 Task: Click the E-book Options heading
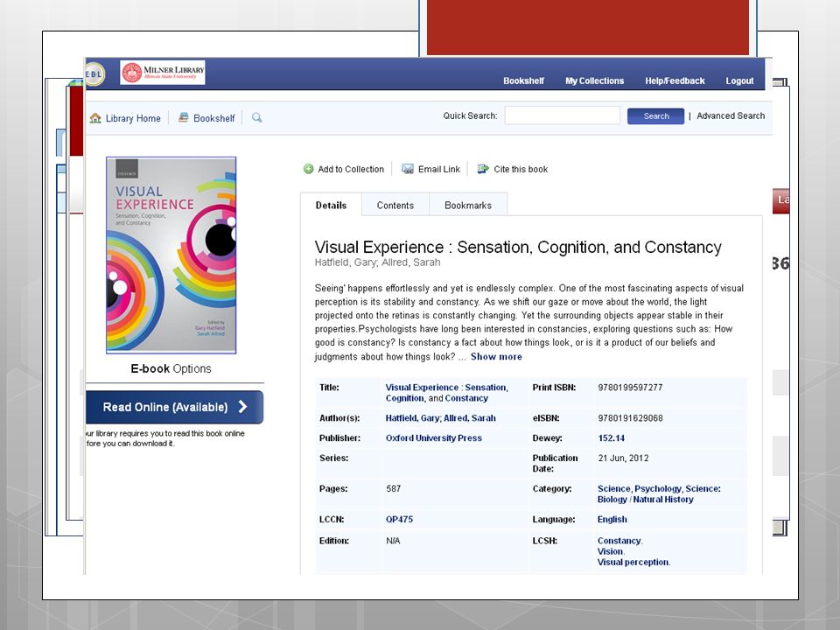171,368
